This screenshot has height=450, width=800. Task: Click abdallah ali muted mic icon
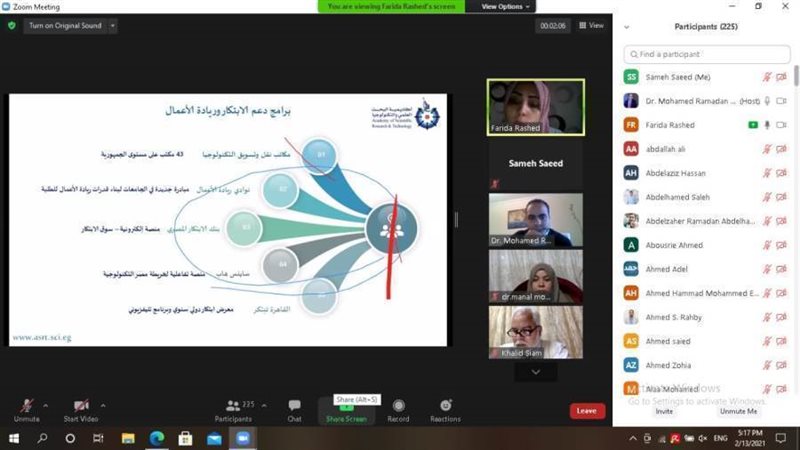(x=767, y=149)
